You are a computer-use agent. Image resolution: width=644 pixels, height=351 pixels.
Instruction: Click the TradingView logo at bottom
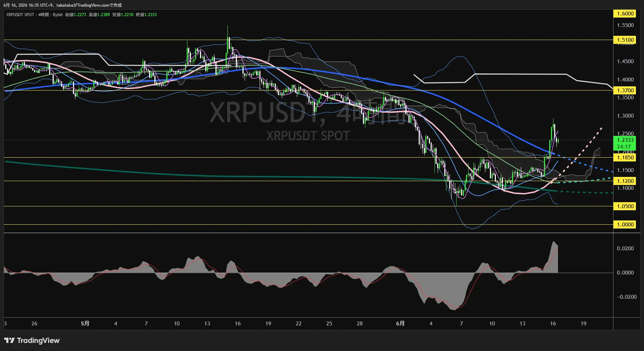click(x=32, y=340)
